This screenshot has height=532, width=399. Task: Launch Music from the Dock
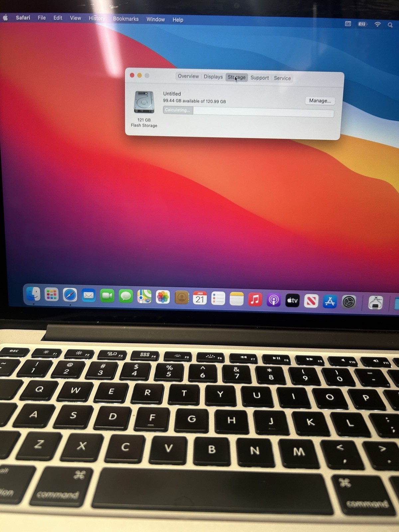point(255,300)
